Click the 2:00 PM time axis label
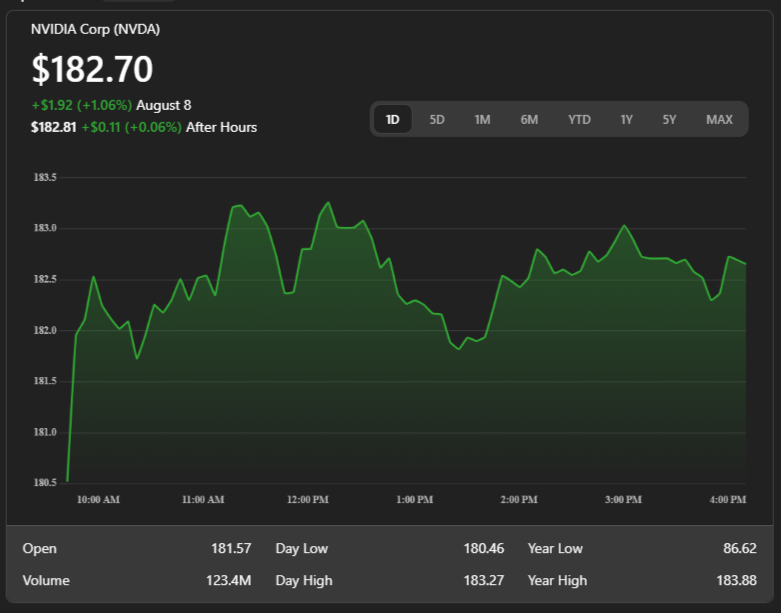This screenshot has height=613, width=781. coord(519,499)
